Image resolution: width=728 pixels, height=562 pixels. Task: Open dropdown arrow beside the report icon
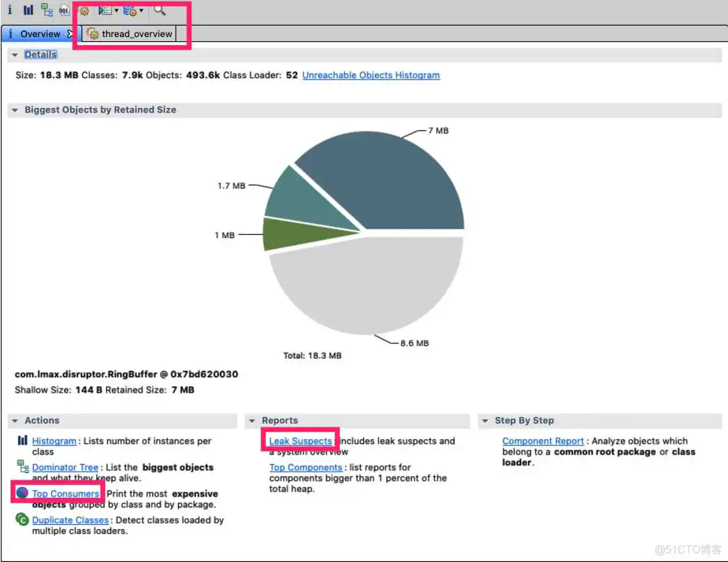point(116,11)
